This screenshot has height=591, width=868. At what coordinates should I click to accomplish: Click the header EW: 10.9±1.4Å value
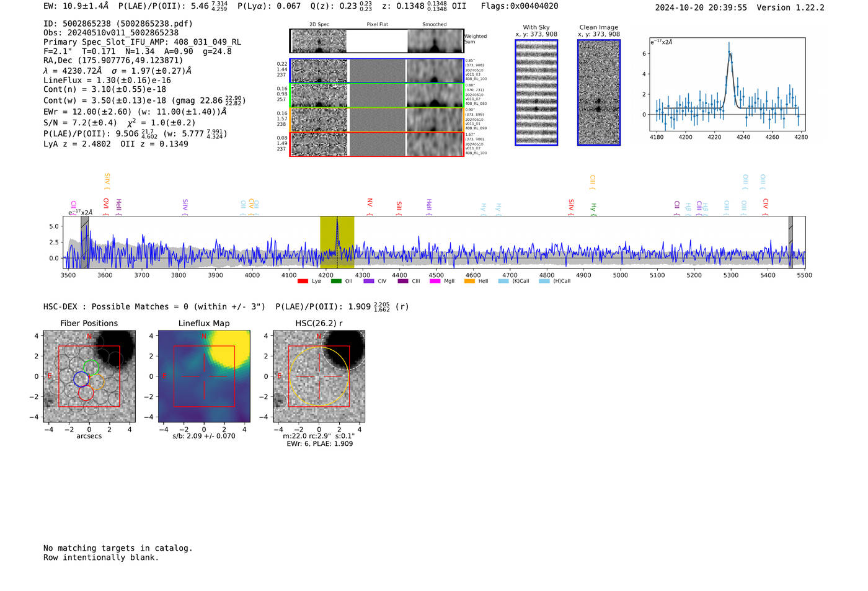(76, 6)
